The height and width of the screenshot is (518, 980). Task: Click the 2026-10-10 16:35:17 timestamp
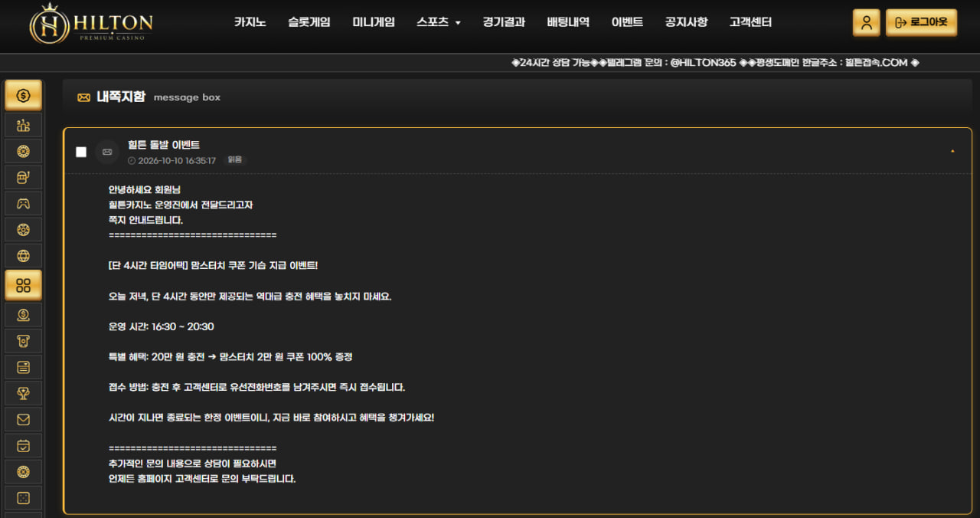[x=177, y=161]
